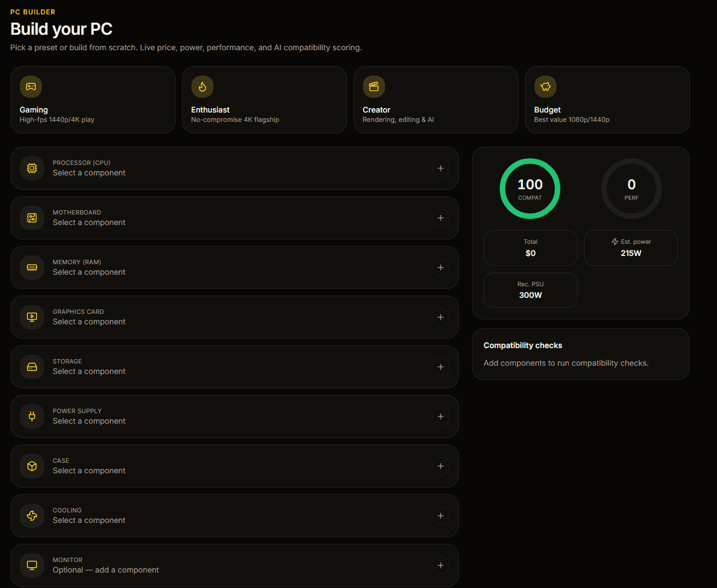Add a processor using its plus button
Screen dimensions: 717x588
[441, 168]
